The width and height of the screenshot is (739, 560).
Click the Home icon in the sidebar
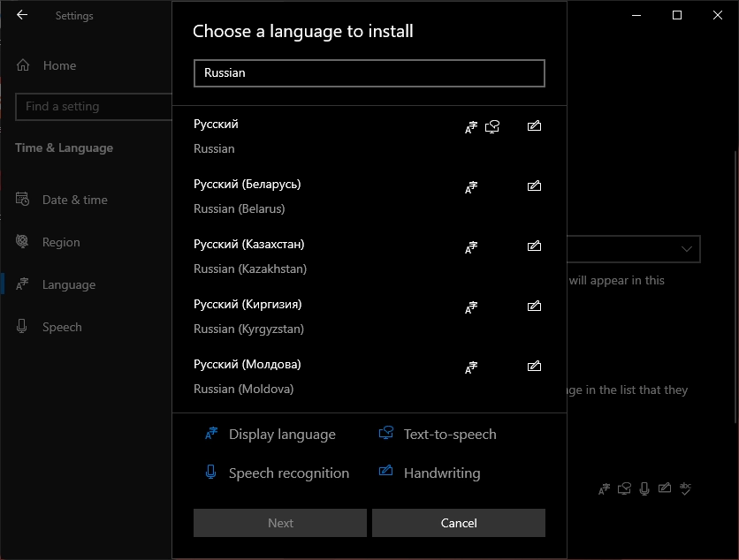pos(23,65)
